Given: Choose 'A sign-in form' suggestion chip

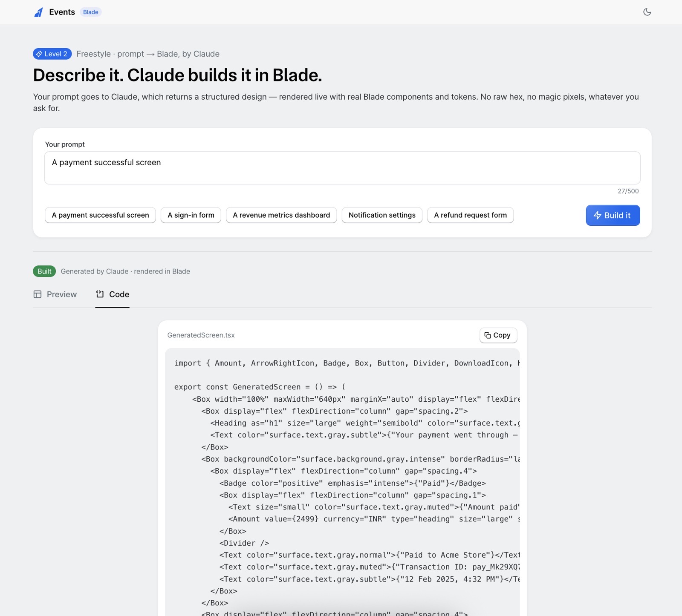Looking at the screenshot, I should (191, 215).
